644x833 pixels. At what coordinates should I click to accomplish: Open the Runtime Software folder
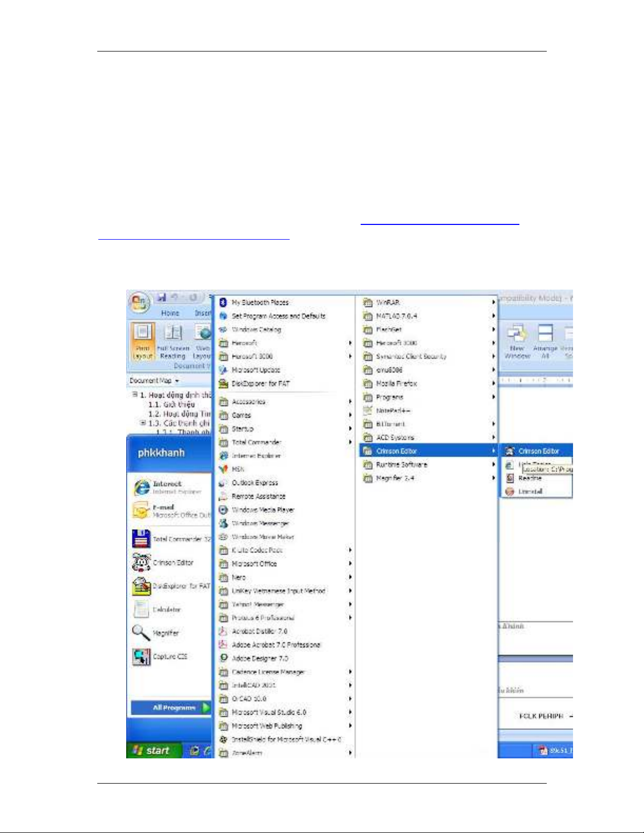[429, 465]
